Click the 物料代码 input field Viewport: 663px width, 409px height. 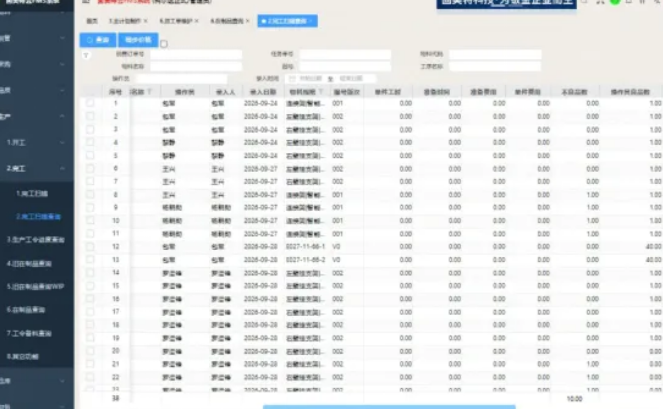(x=495, y=54)
